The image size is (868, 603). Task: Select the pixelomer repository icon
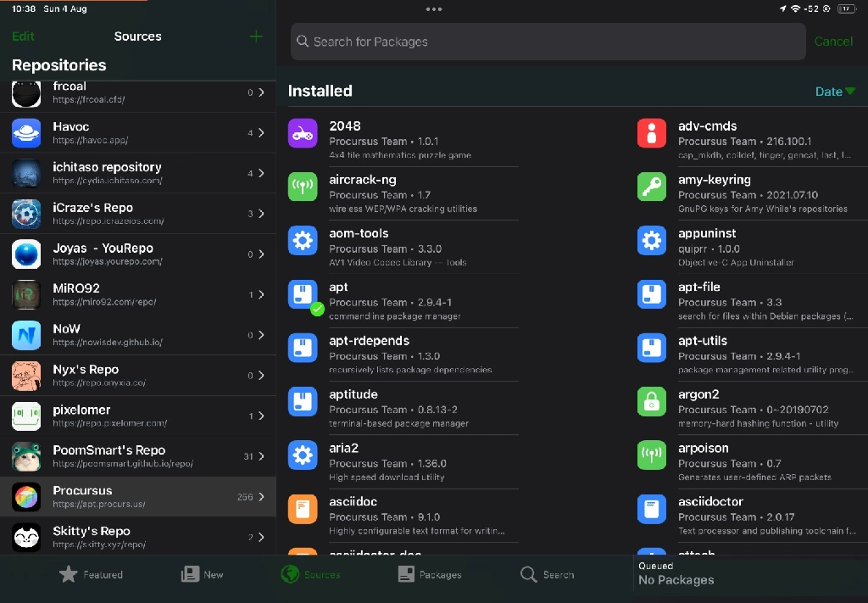tap(26, 416)
